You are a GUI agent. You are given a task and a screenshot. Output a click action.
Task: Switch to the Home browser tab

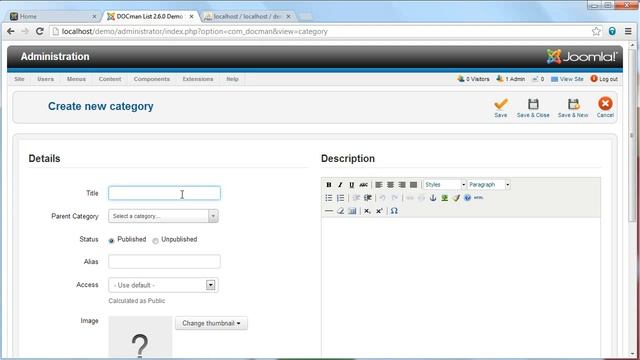[53, 16]
